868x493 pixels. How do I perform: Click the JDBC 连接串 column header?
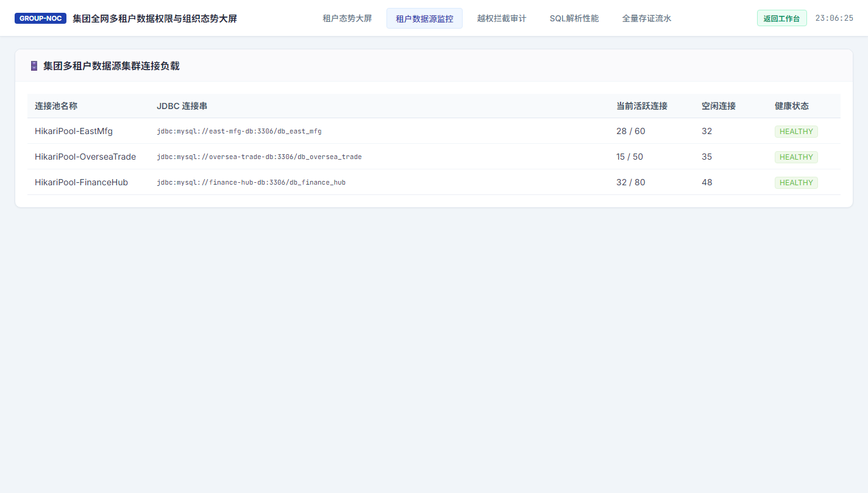click(x=182, y=106)
